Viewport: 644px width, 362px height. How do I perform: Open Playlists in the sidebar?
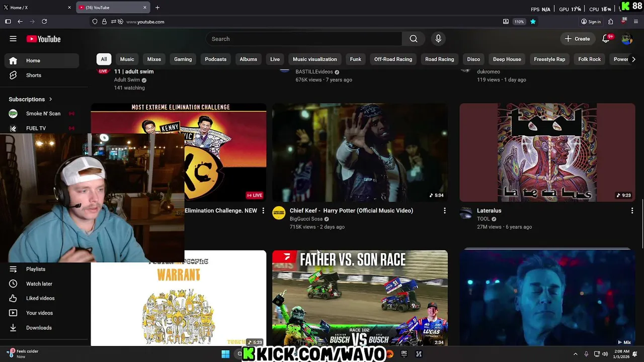42,269
